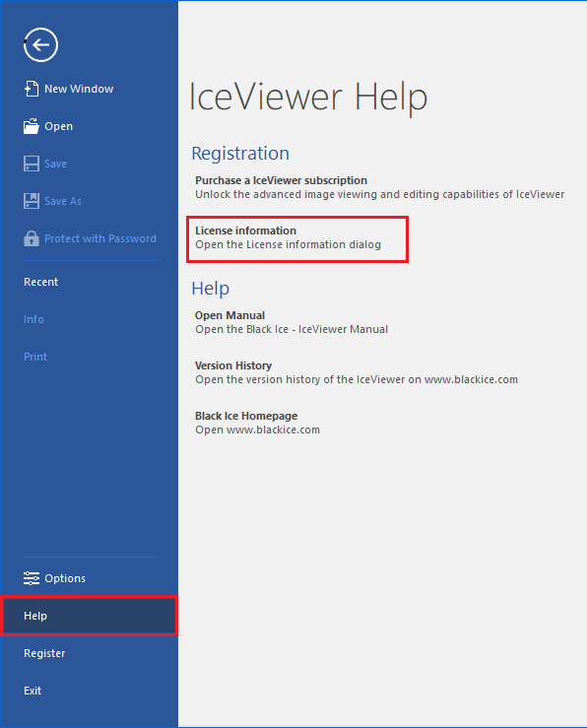Click the back arrow circle icon
The height and width of the screenshot is (728, 587).
coord(40,44)
